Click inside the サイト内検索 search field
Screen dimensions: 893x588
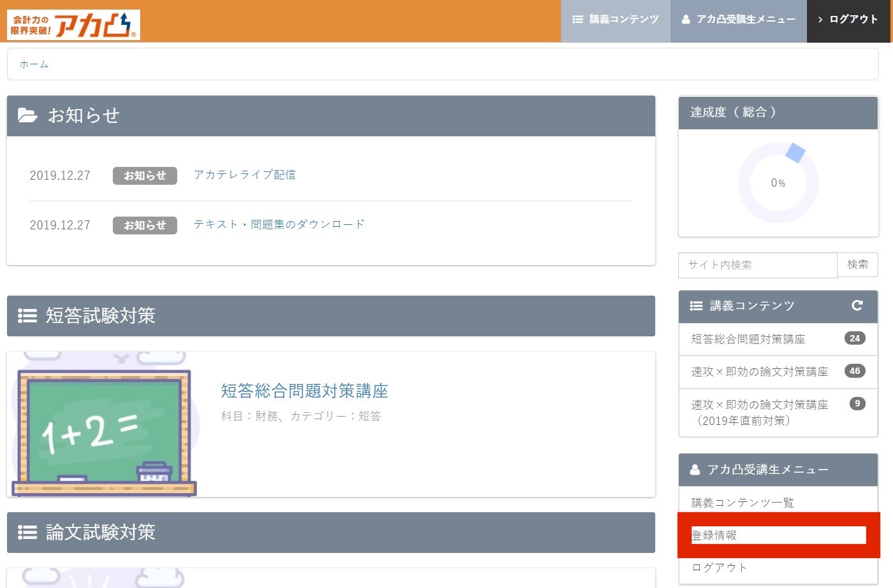752,264
